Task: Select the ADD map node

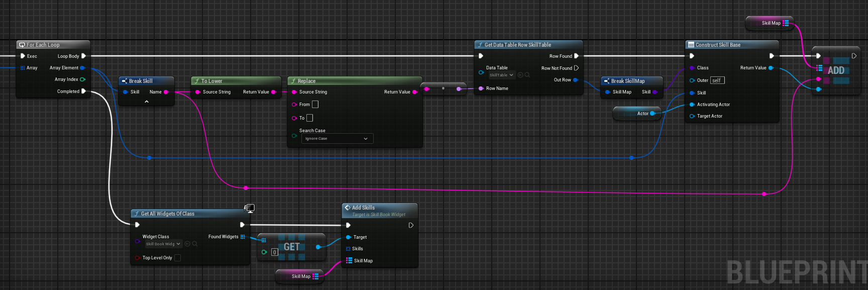Action: pos(836,70)
